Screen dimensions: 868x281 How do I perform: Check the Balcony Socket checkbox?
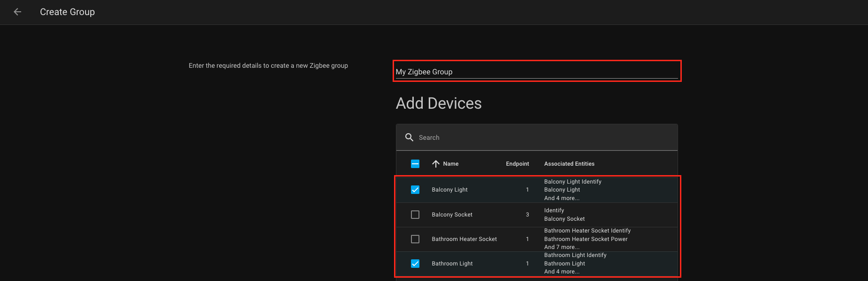[x=415, y=215]
